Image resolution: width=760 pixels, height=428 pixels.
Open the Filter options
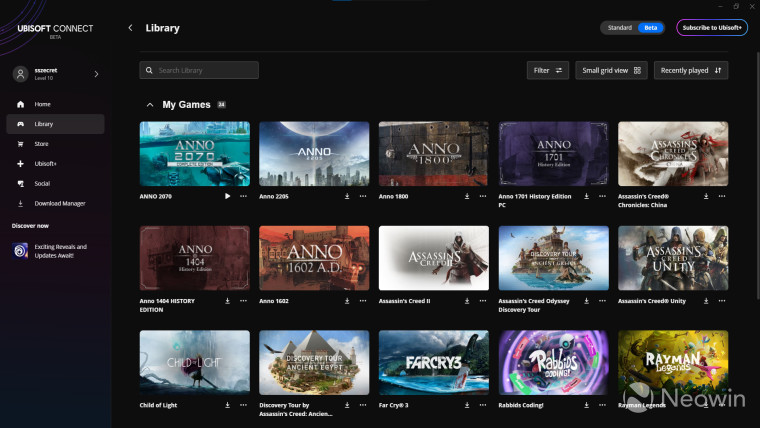[x=548, y=70]
